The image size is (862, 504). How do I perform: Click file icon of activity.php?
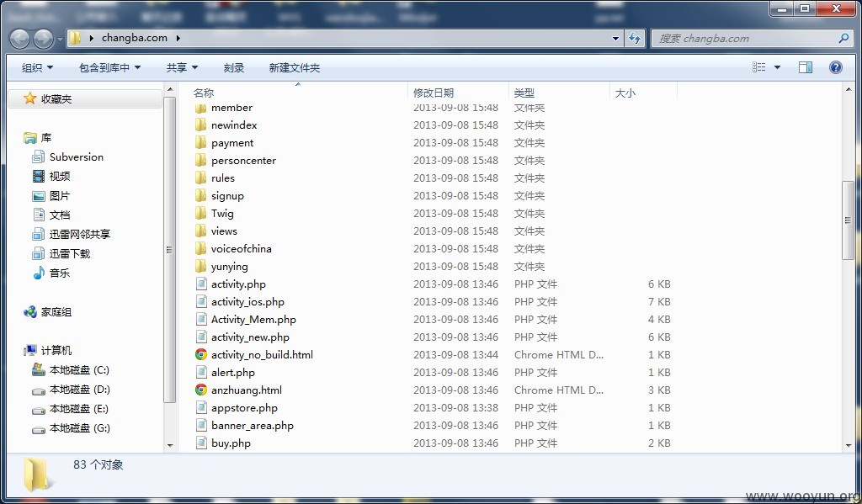(x=201, y=284)
